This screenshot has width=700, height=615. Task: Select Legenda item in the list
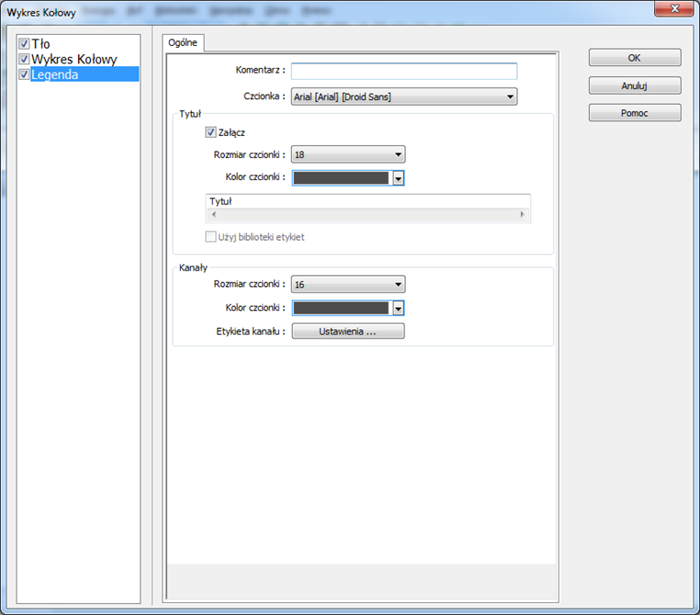point(85,74)
